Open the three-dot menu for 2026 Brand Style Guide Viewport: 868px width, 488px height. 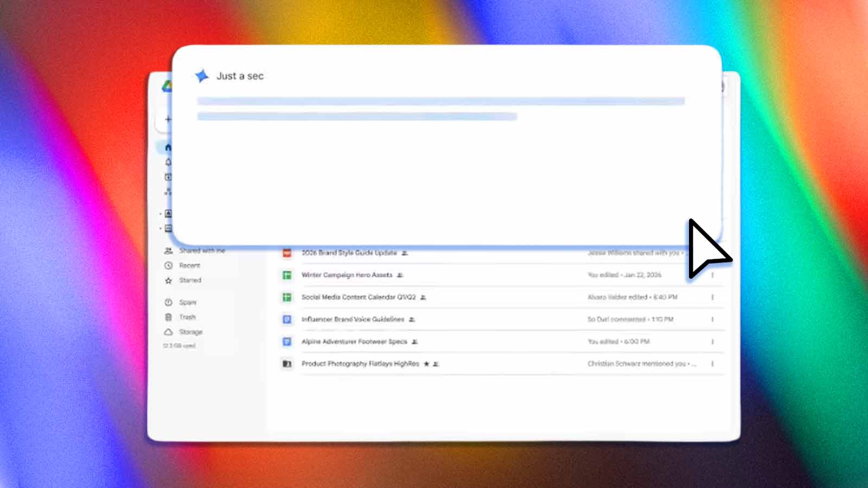coord(712,252)
